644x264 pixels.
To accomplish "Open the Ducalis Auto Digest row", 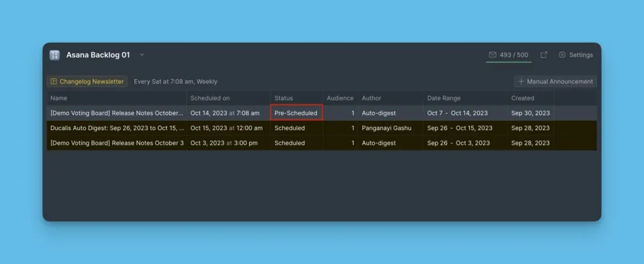I will (x=117, y=128).
